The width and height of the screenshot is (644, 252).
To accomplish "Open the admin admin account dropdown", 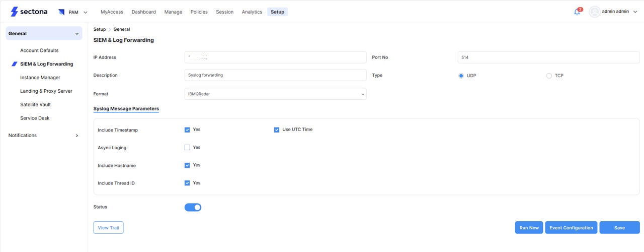I will pyautogui.click(x=635, y=12).
